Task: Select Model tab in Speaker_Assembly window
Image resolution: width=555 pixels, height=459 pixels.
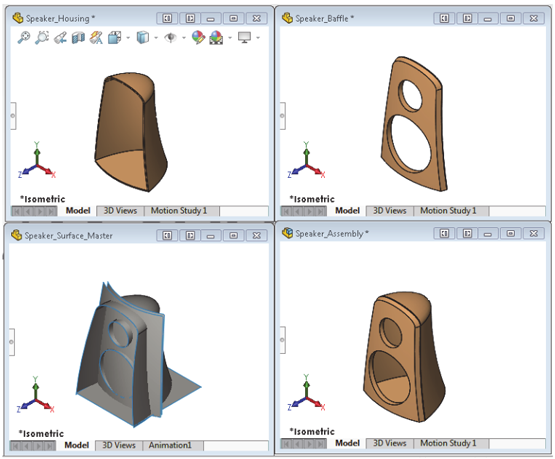Action: (x=347, y=443)
